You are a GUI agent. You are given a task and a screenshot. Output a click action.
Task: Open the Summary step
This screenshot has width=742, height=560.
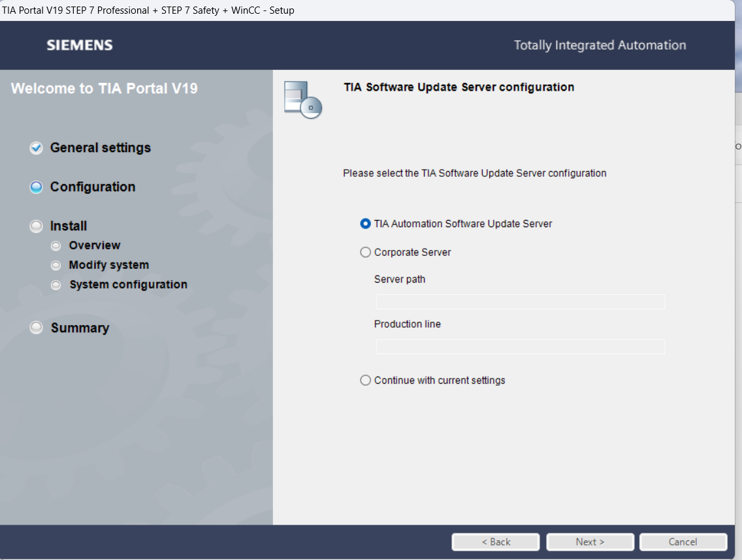pos(80,328)
